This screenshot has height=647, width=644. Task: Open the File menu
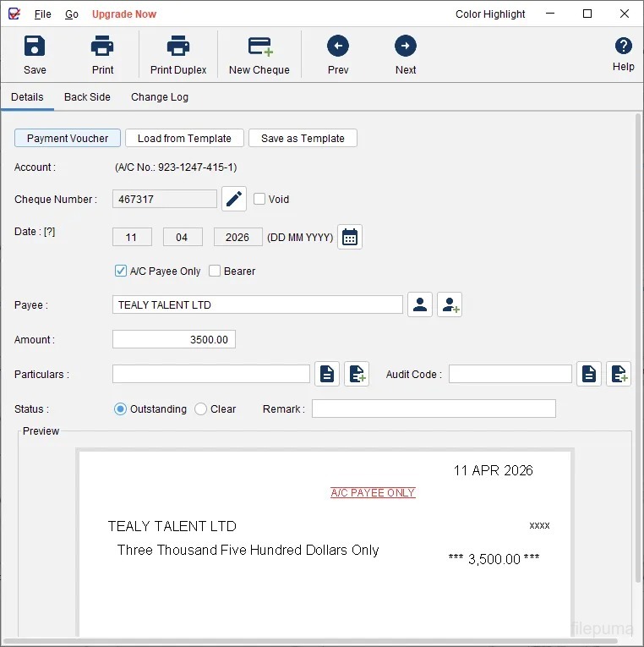[42, 14]
